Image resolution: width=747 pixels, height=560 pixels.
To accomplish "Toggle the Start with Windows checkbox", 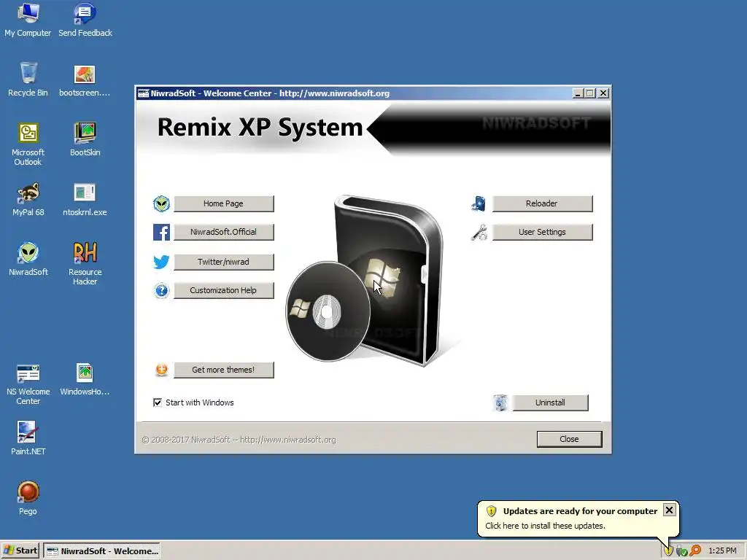I will coord(158,402).
